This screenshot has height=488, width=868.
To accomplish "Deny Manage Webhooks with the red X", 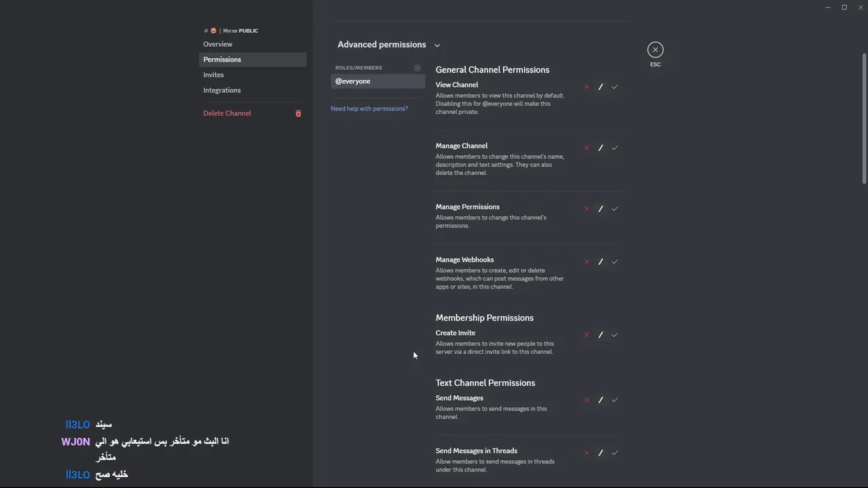I will (587, 262).
